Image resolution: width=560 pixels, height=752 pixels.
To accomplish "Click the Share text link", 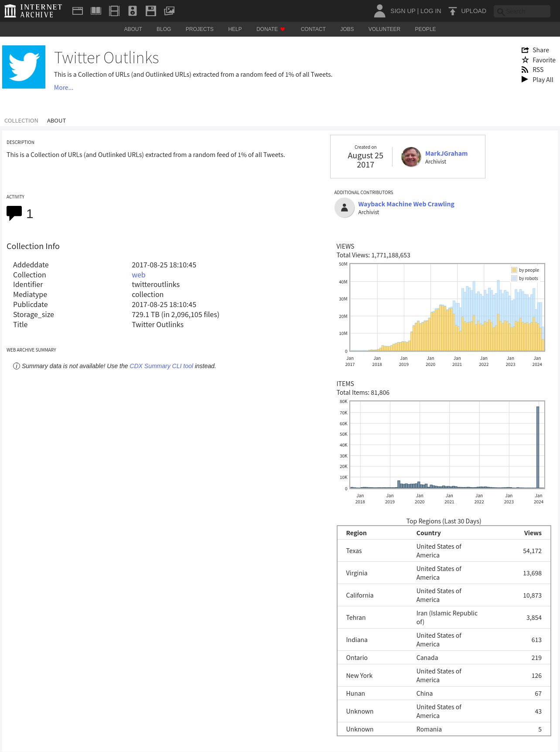I will pyautogui.click(x=541, y=50).
